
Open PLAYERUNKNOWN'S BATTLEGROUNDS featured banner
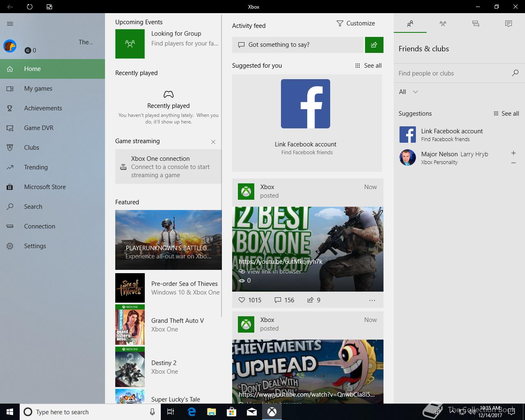coord(169,240)
